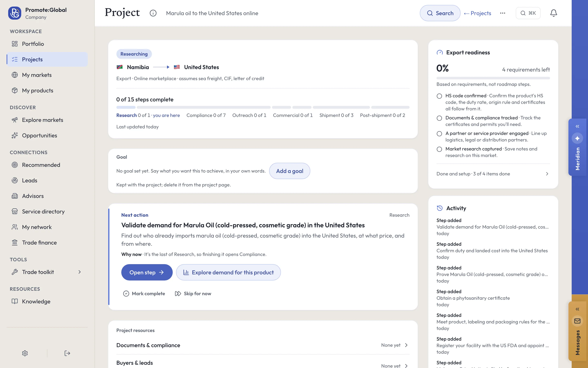Click Explore demand for this product
Screen dimensions: 588x368
[228, 272]
